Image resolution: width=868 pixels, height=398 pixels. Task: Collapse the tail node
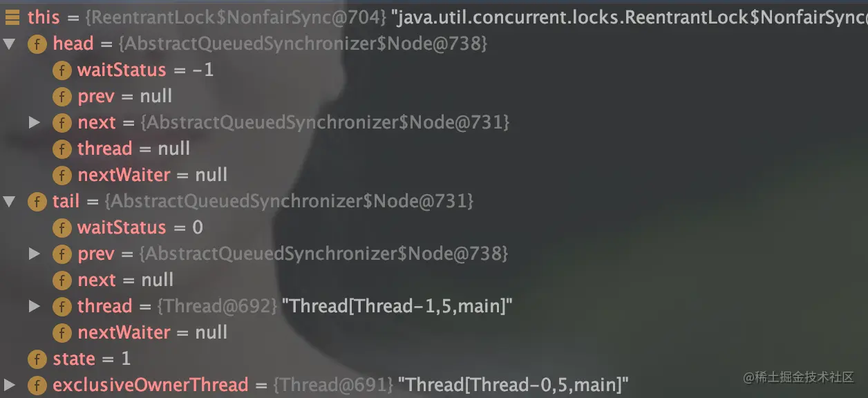(x=9, y=202)
